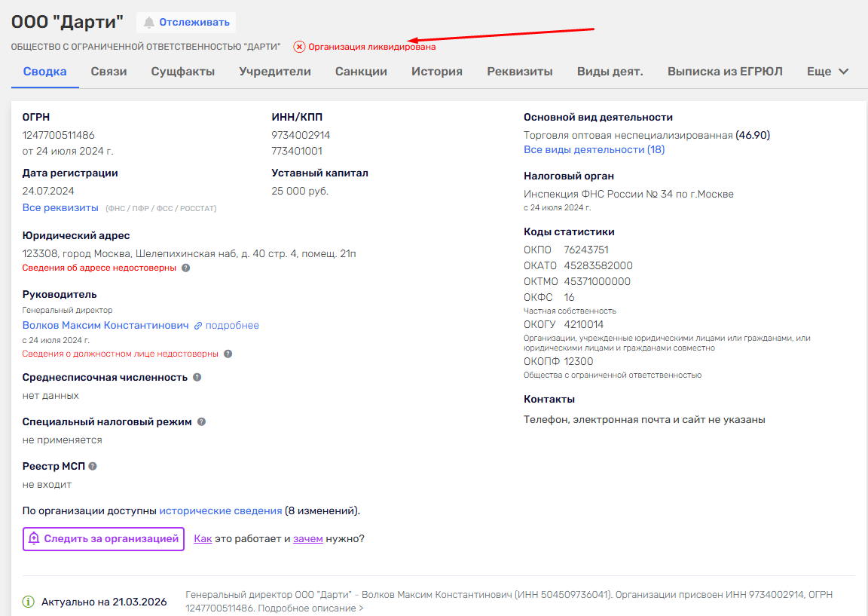Viewport: 868px width, 616px height.
Task: Open the Выписка из ЕГРЮЛ tab
Action: tap(725, 72)
